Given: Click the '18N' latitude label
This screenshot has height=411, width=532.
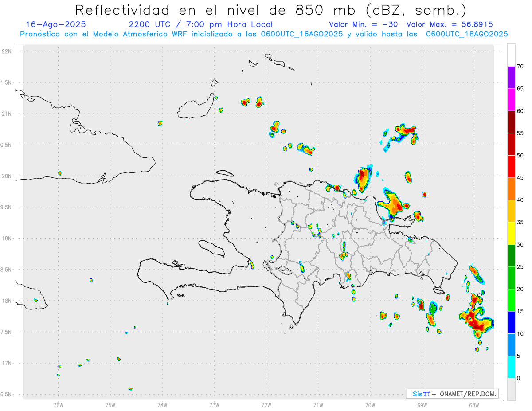Looking at the screenshot, I should point(8,301).
